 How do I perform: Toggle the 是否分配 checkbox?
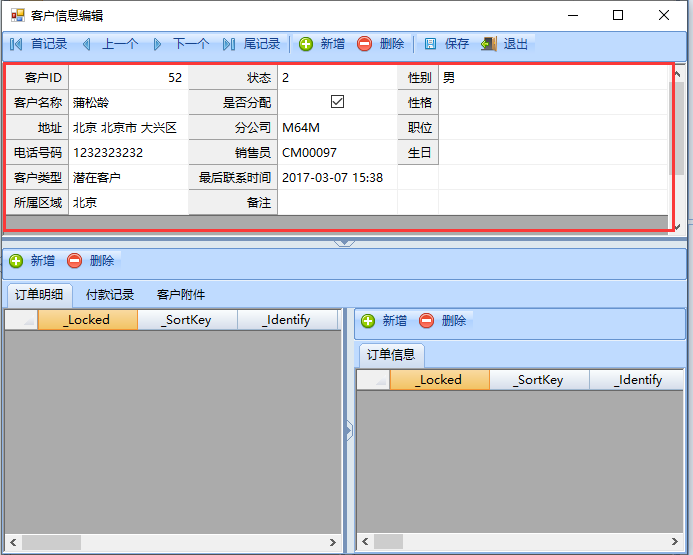coord(337,102)
